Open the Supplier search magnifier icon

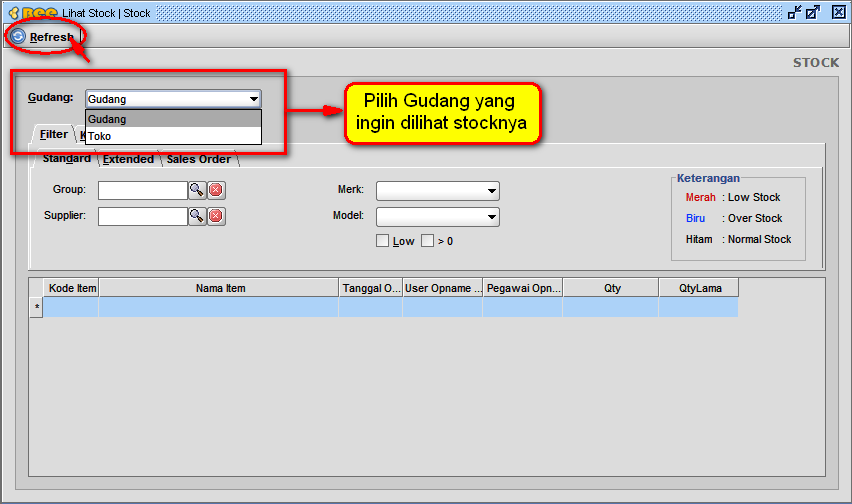(197, 216)
